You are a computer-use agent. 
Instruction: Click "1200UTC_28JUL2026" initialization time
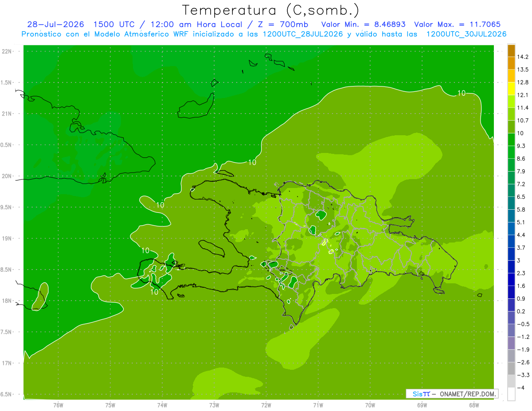coord(303,34)
